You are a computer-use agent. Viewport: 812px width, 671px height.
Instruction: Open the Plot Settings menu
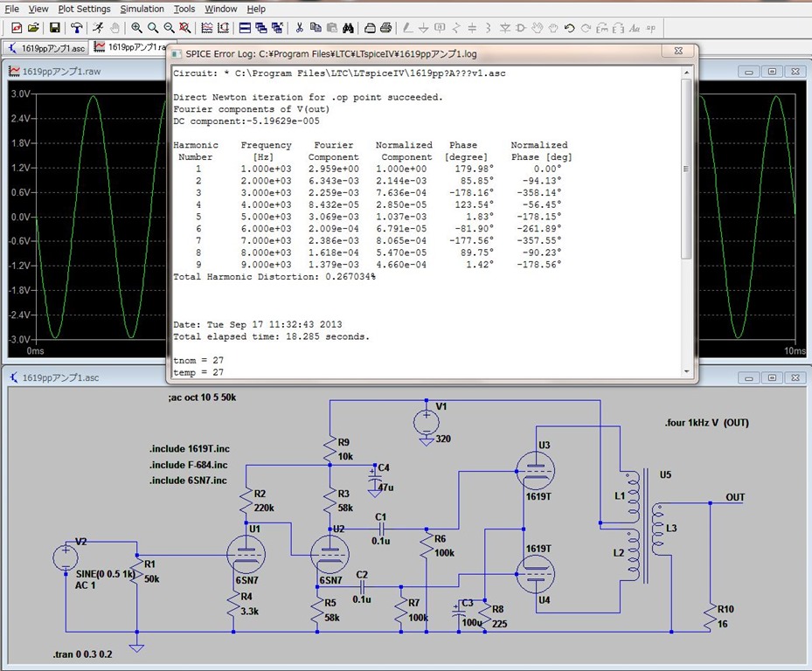(84, 9)
